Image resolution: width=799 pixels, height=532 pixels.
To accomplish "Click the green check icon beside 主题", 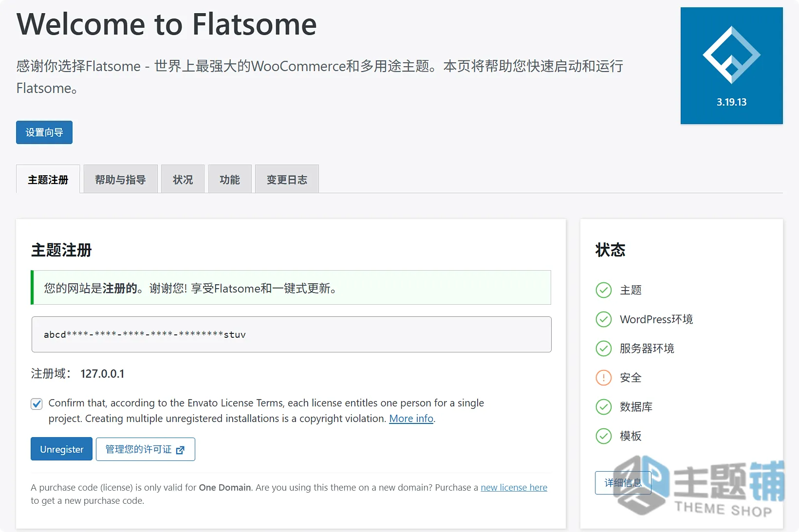I will click(x=604, y=290).
